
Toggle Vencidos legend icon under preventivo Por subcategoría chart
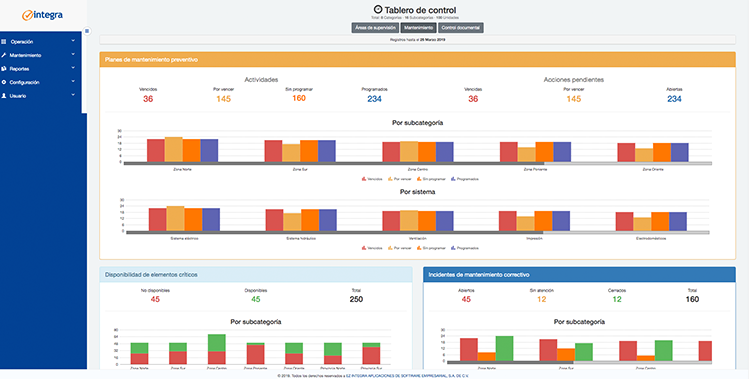[364, 179]
